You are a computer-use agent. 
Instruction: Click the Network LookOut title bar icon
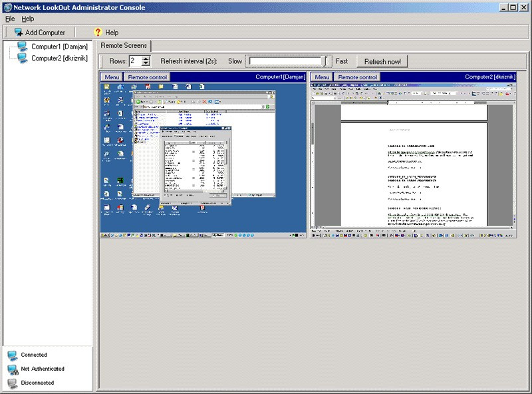(x=8, y=7)
